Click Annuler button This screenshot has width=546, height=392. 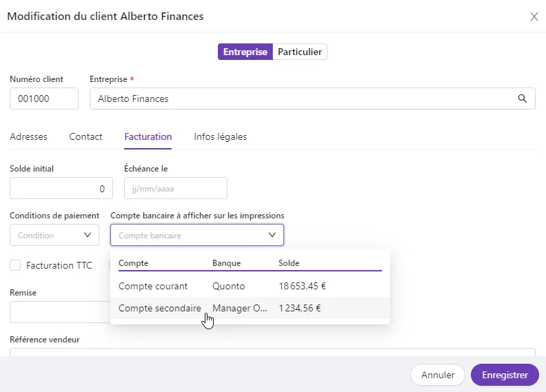[x=438, y=375]
